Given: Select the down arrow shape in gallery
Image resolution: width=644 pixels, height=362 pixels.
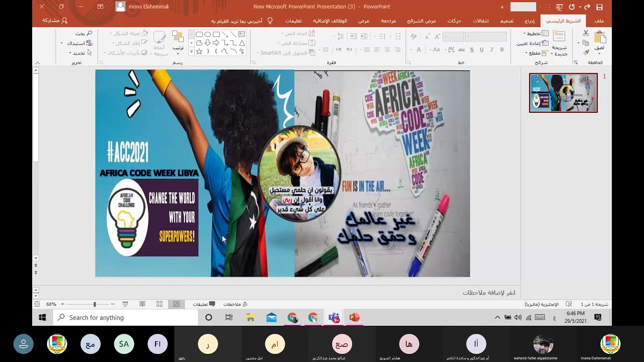Looking at the screenshot, I should pyautogui.click(x=207, y=43).
